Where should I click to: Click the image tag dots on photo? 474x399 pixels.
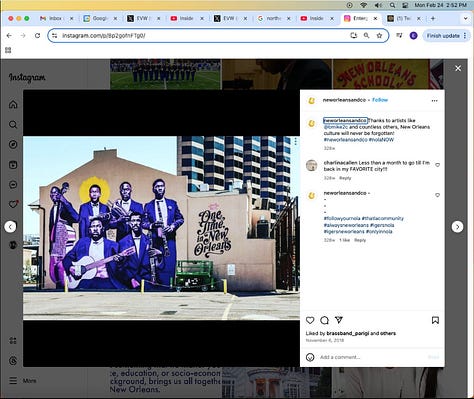[296, 142]
